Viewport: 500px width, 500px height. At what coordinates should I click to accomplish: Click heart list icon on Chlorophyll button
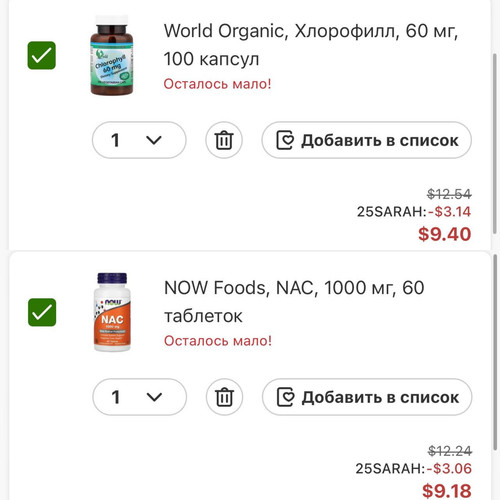coord(285,140)
